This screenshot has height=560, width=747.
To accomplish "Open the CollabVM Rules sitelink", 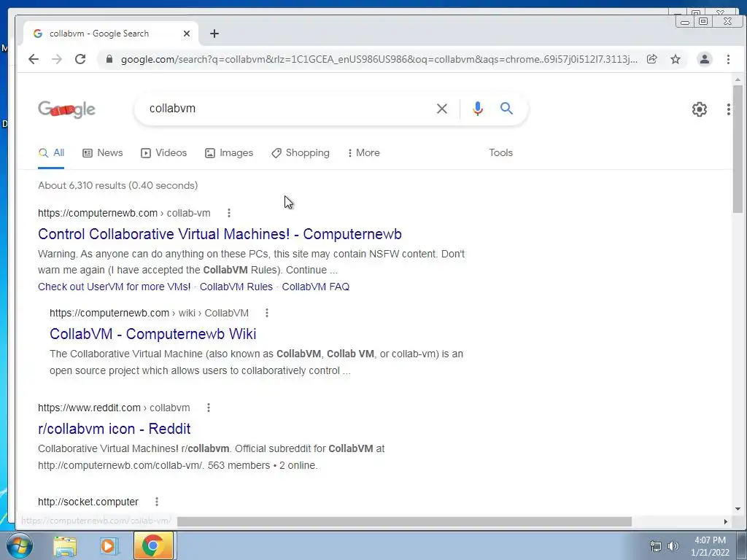I will [x=236, y=287].
